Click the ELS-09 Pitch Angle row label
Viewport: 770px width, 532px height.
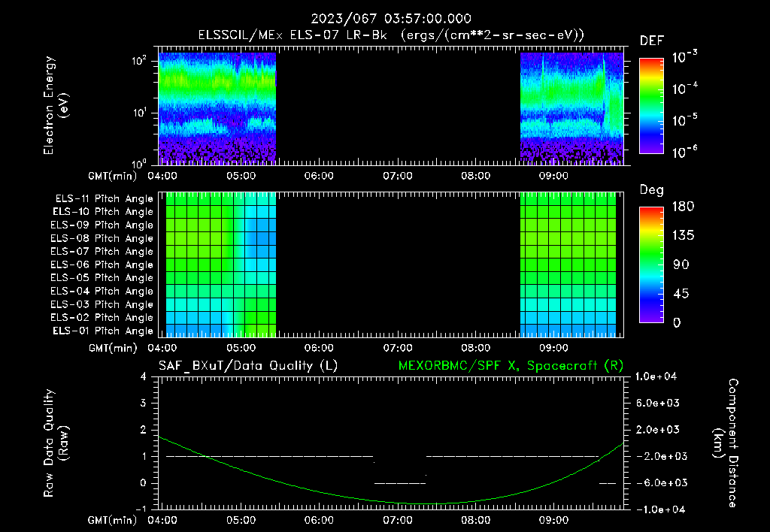click(x=102, y=225)
